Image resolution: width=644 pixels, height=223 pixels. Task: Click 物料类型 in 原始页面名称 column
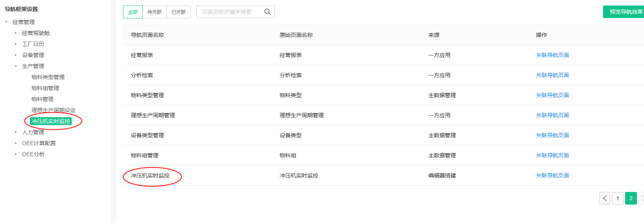[x=291, y=95]
